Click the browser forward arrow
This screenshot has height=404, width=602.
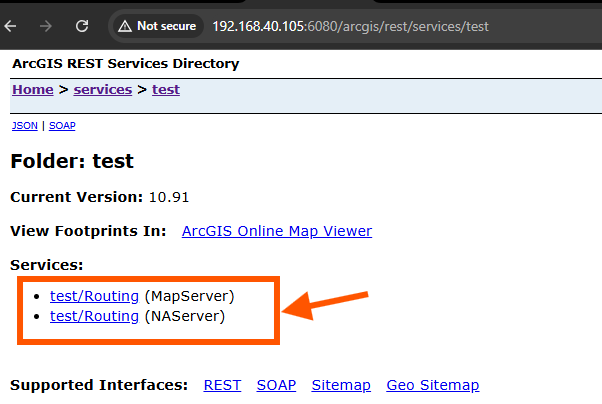(x=46, y=26)
